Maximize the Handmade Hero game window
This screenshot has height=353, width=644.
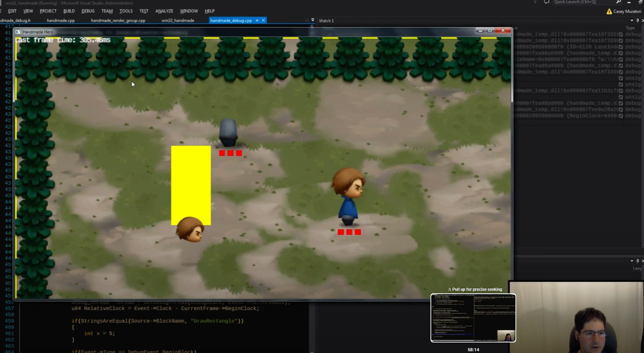coord(490,31)
